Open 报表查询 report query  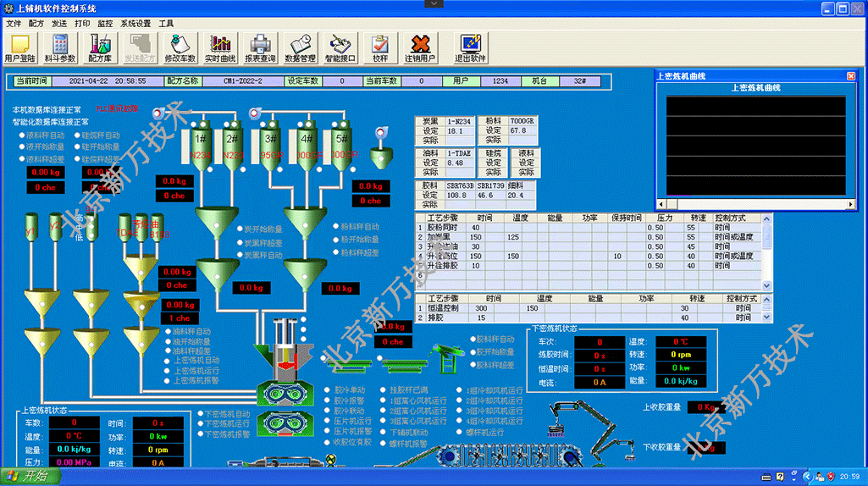[x=260, y=48]
